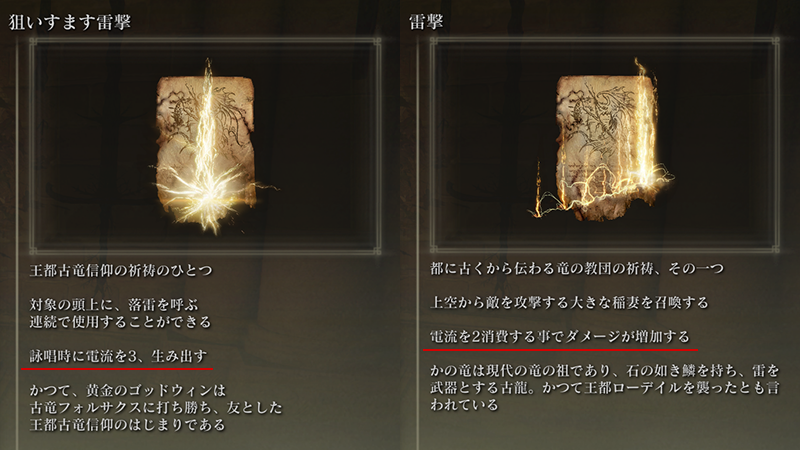Click the small lightning bolt left of right scroll
800x450 pixels.
pos(538,188)
